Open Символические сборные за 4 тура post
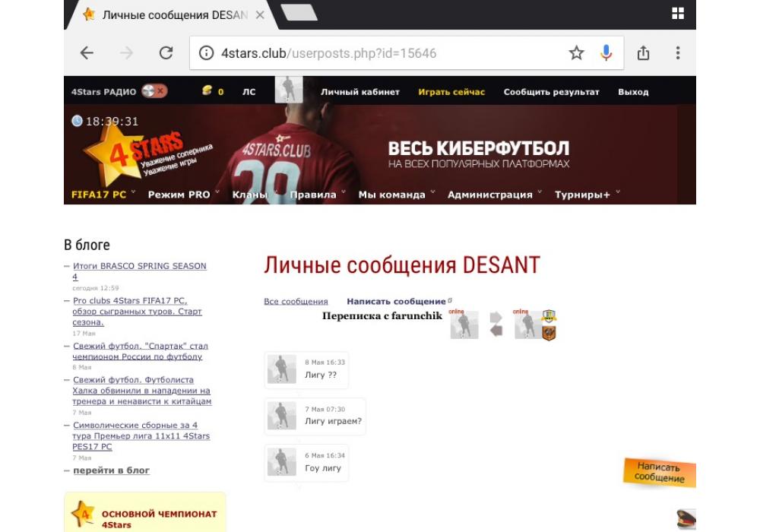 [141, 435]
